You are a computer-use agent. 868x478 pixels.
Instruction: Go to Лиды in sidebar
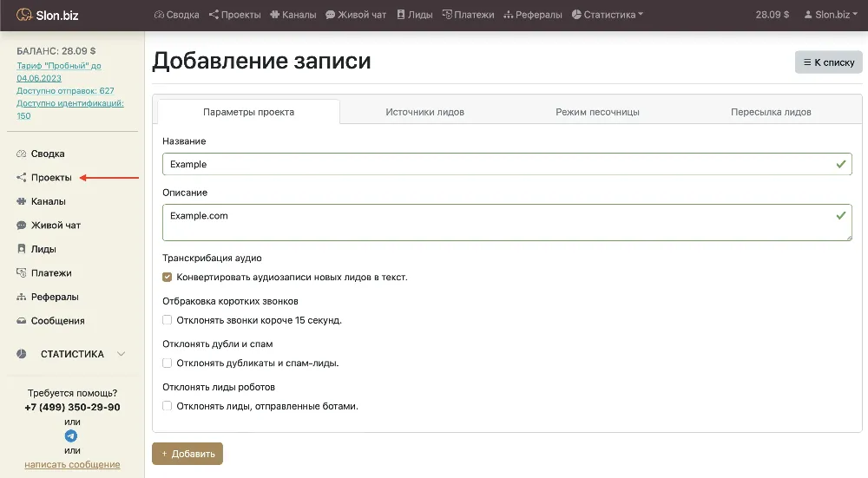coord(43,249)
